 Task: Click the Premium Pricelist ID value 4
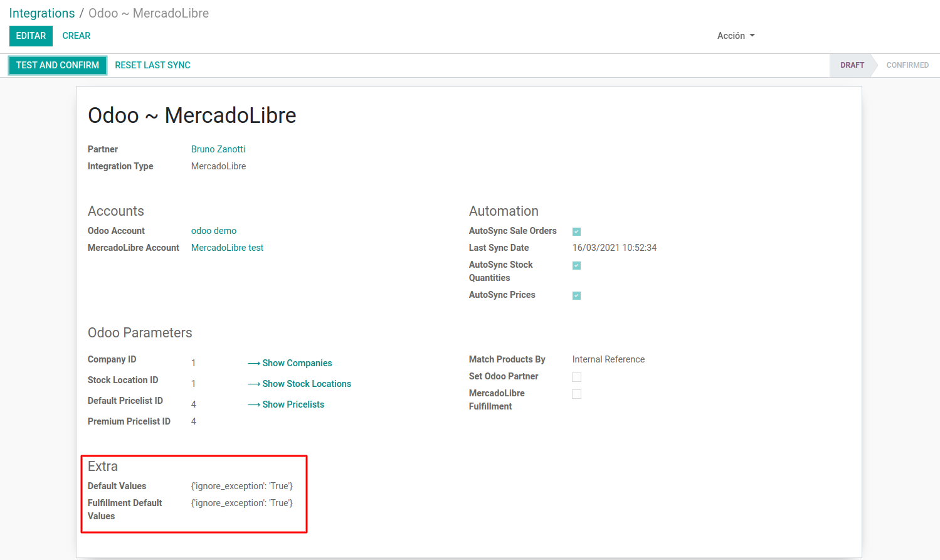194,421
